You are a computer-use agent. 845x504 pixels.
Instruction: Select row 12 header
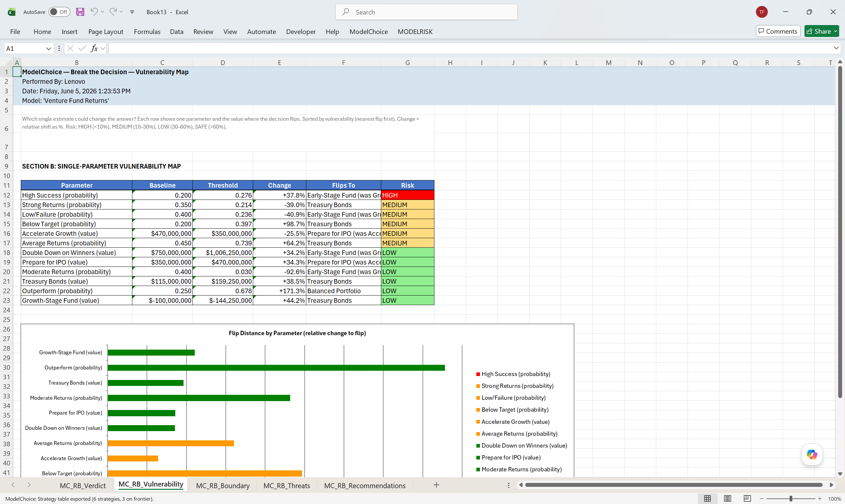pyautogui.click(x=7, y=195)
